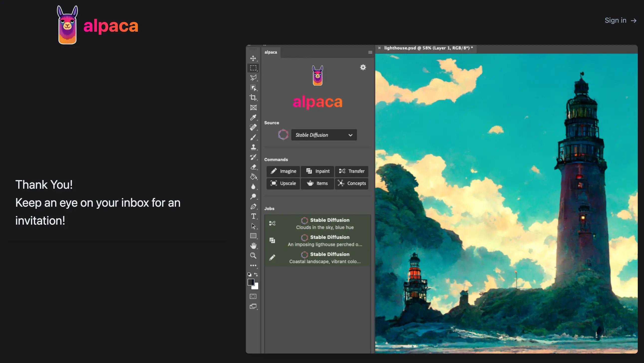Open alpaca plugin settings gear
This screenshot has height=363, width=644.
363,67
